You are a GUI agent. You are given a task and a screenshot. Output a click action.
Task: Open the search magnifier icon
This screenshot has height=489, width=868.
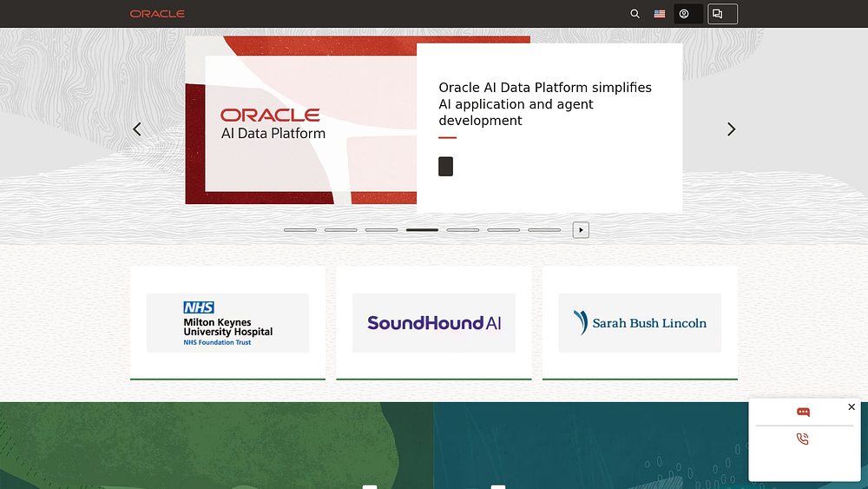pyautogui.click(x=635, y=14)
